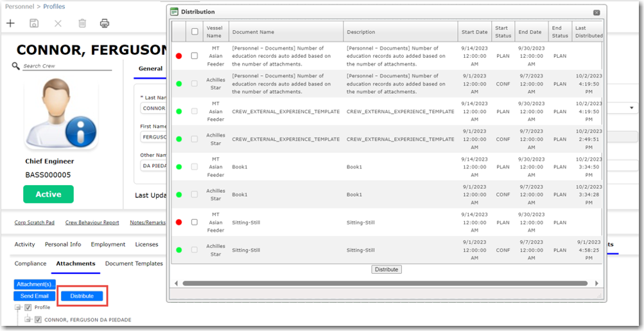Click the save disk icon in toolbar

point(34,23)
